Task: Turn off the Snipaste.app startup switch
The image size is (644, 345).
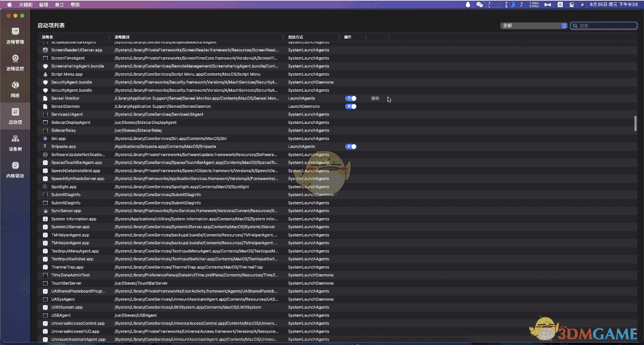Action: tap(351, 147)
